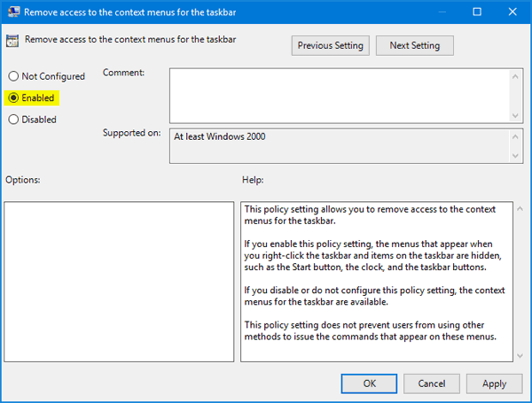The height and width of the screenshot is (403, 532).
Task: Click the Help pane scroll up arrow
Action: point(516,209)
